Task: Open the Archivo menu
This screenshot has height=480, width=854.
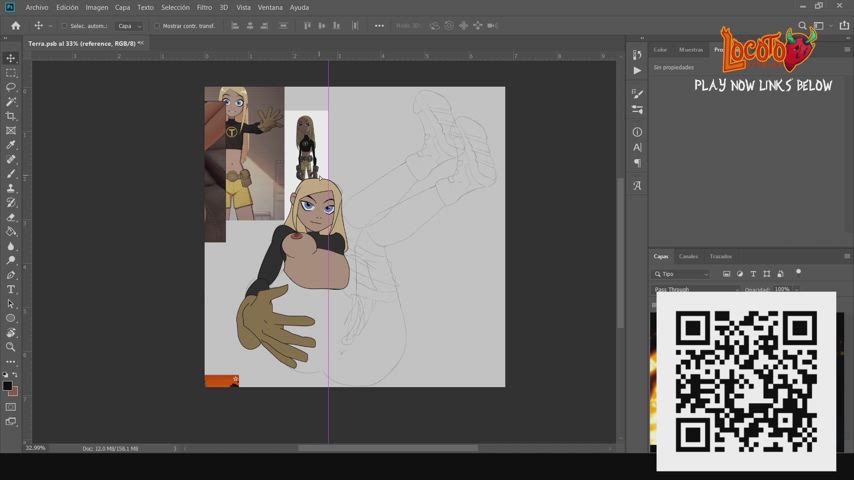Action: (36, 8)
